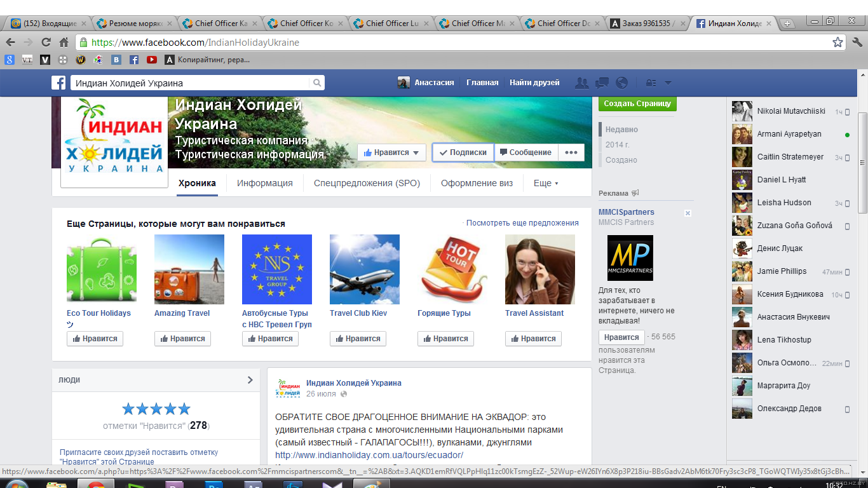Image resolution: width=868 pixels, height=488 pixels.
Task: Open messages icon in header
Action: [602, 83]
